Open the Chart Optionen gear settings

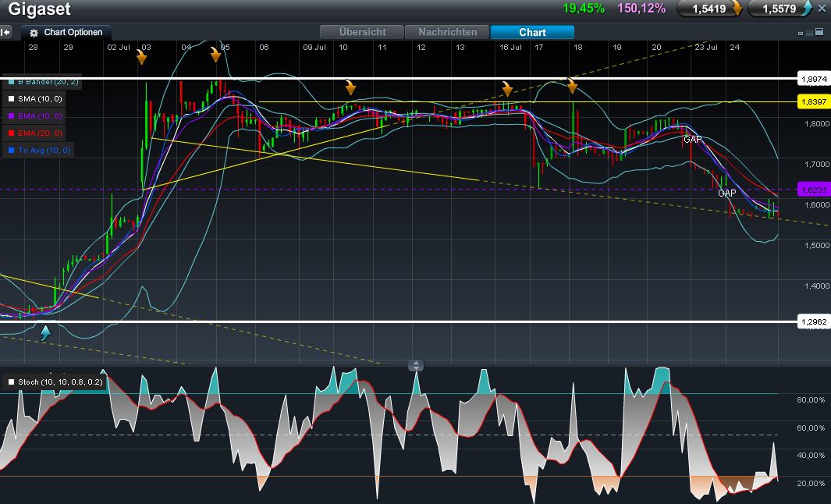coord(34,33)
